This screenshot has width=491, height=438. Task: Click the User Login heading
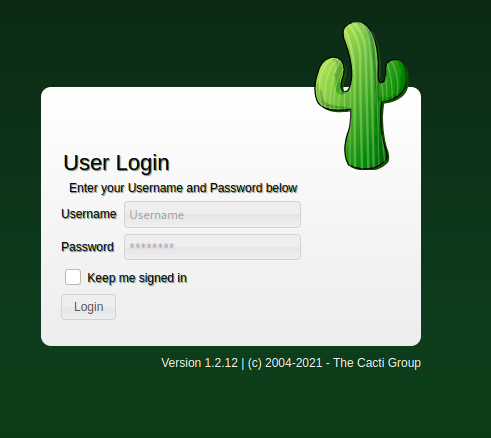[x=116, y=163]
